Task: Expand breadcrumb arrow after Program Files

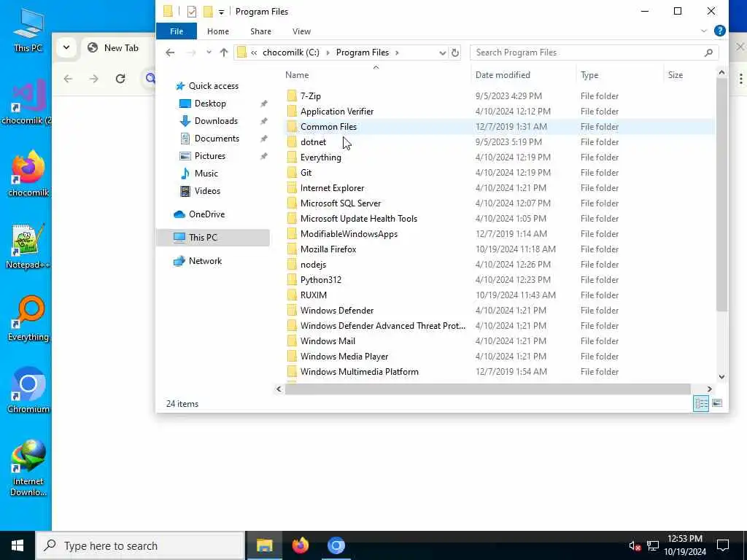Action: click(397, 52)
